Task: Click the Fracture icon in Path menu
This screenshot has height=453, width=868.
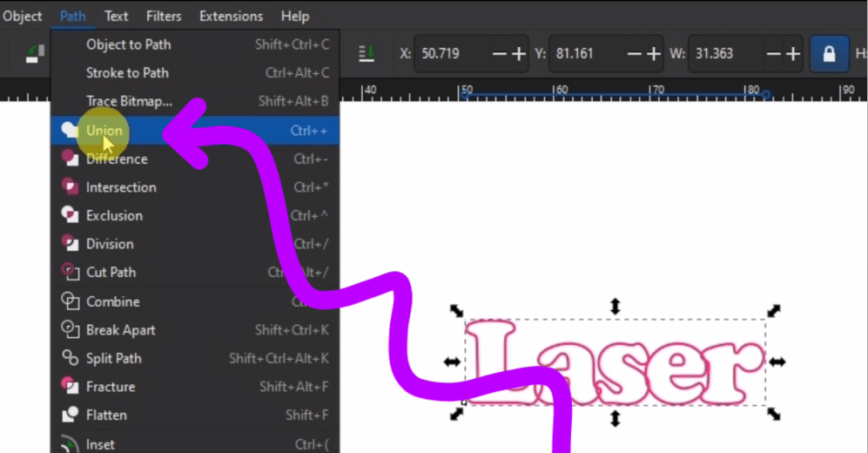Action: click(70, 387)
